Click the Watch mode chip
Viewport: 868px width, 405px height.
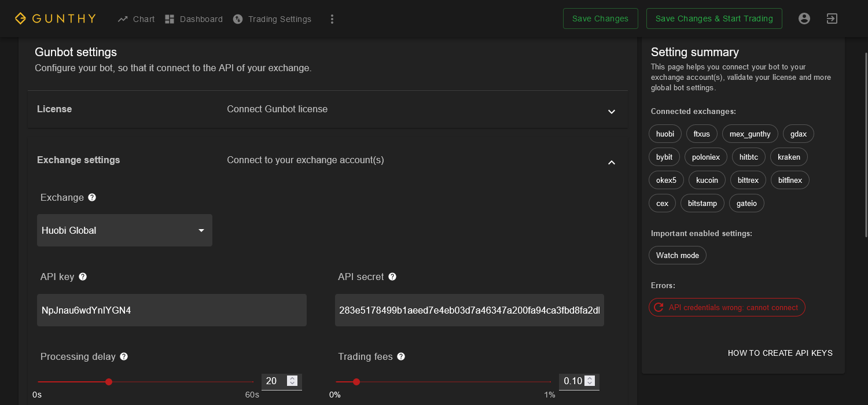pos(678,255)
